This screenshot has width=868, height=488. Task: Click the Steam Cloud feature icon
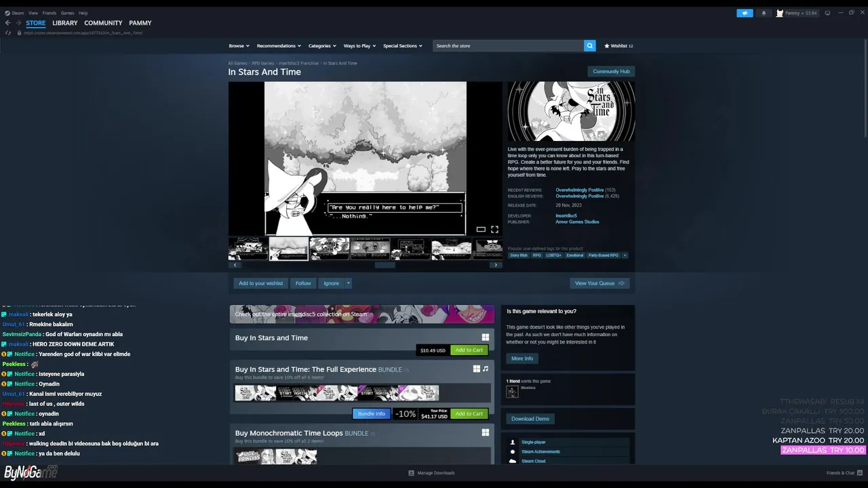[x=513, y=461]
